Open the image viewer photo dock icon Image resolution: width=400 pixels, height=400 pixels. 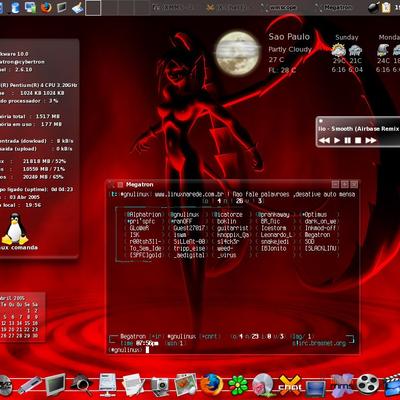[185, 385]
